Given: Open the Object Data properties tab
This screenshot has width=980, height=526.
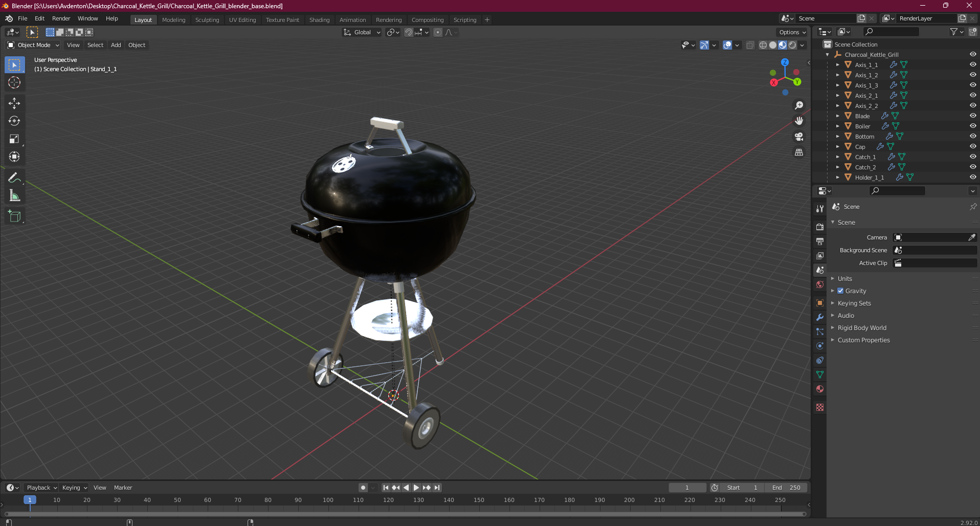Looking at the screenshot, I should point(820,375).
